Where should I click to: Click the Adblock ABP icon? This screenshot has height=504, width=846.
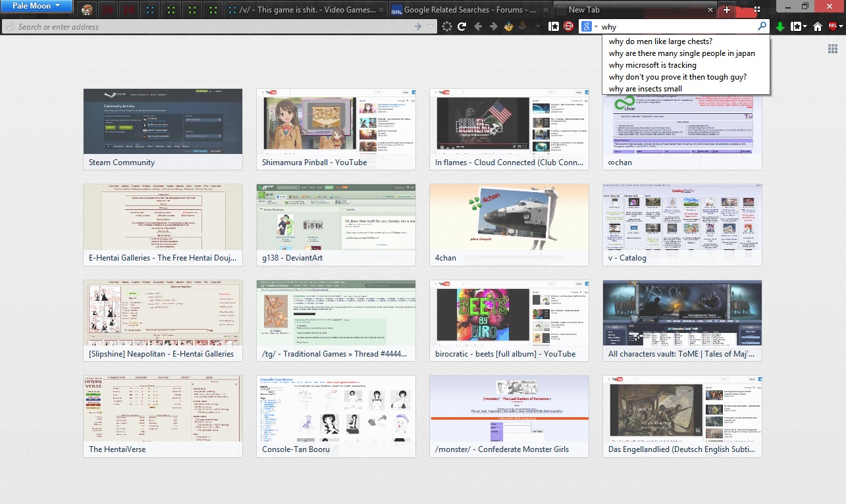coord(833,27)
